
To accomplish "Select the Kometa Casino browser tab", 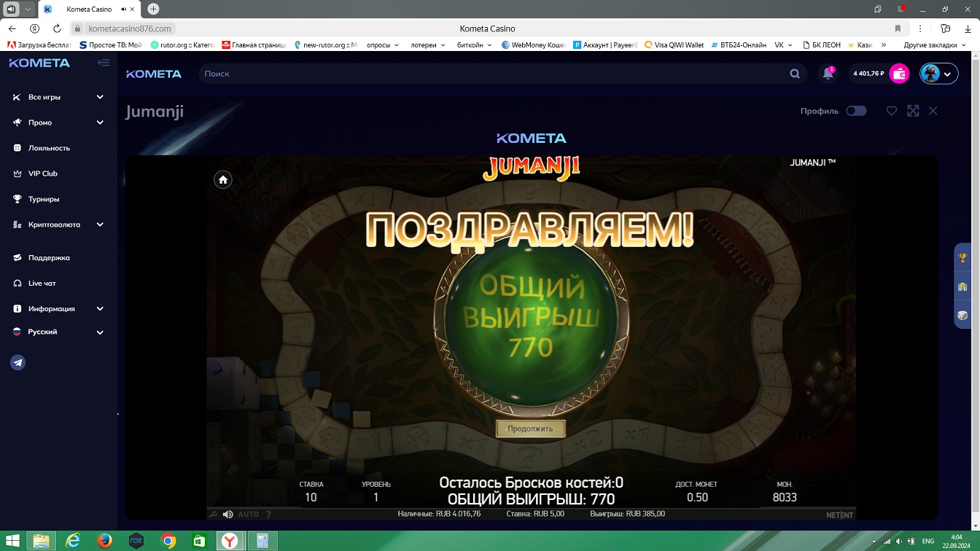I will [x=89, y=9].
